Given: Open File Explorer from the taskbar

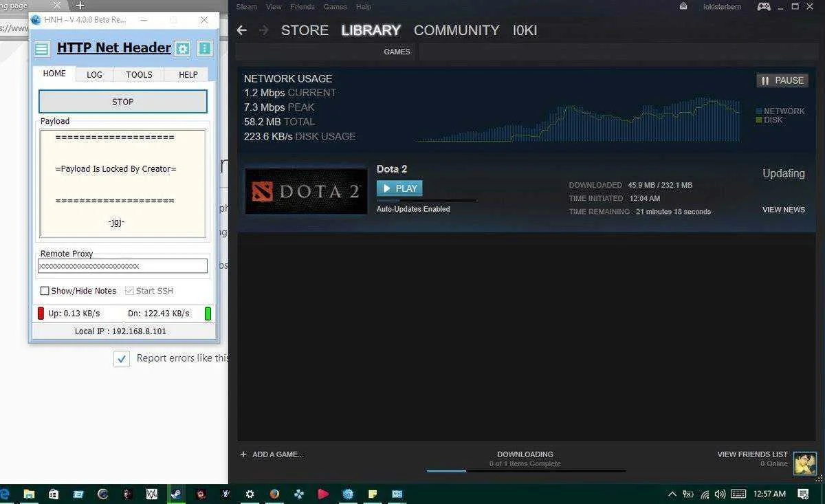Looking at the screenshot, I should pyautogui.click(x=29, y=494).
